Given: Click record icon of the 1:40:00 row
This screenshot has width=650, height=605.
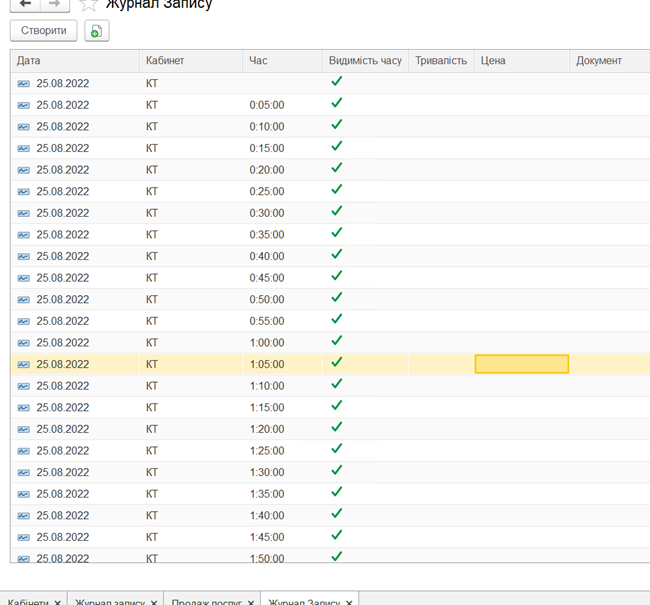Looking at the screenshot, I should (x=24, y=515).
